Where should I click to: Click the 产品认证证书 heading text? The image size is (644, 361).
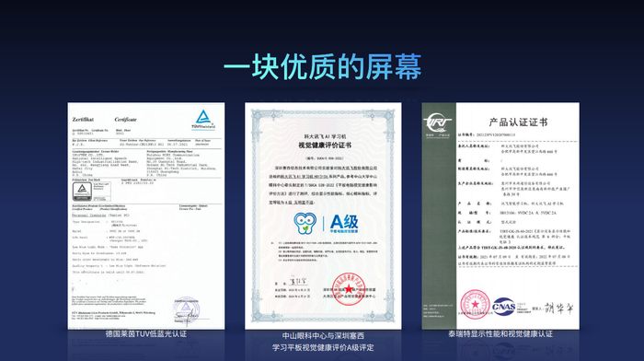518,122
